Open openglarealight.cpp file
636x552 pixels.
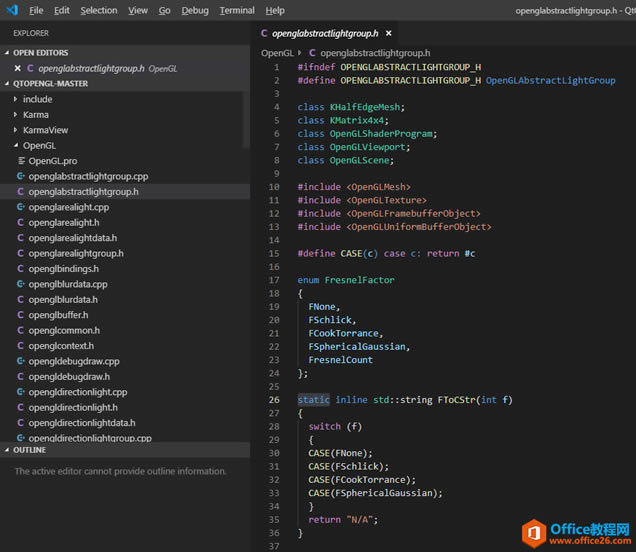[125, 207]
